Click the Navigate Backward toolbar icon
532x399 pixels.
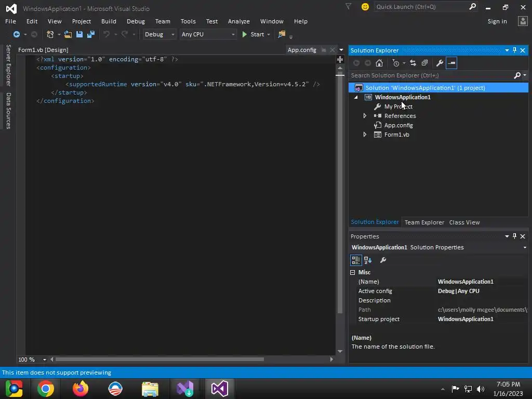click(16, 34)
